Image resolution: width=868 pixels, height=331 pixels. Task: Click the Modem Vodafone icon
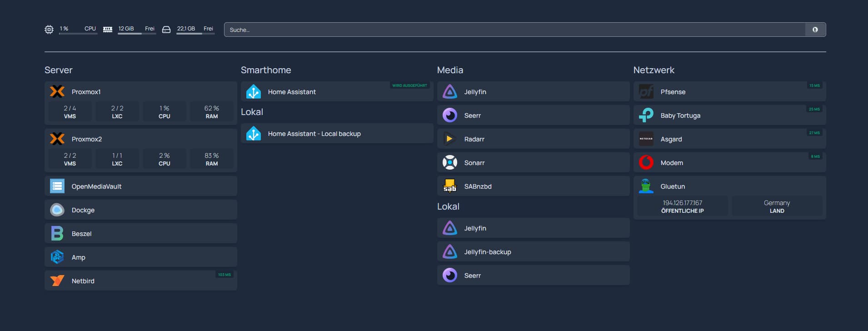tap(646, 162)
